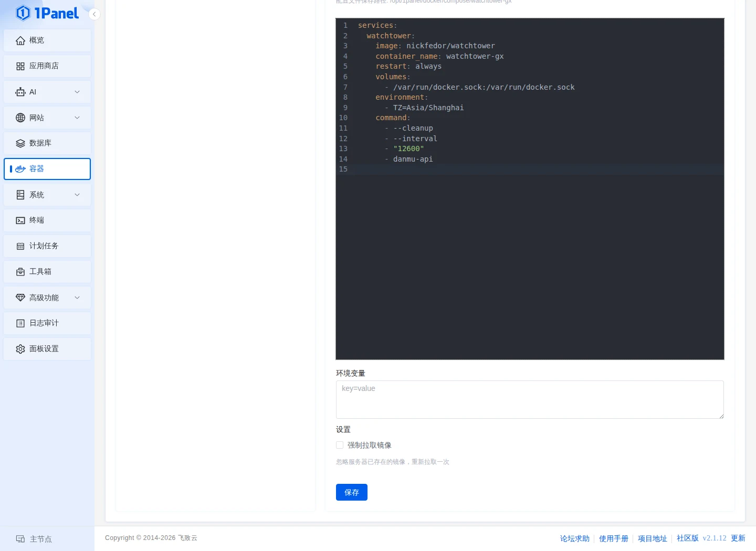Click the terminal icon beside 终端
The height and width of the screenshot is (551, 756).
[20, 220]
